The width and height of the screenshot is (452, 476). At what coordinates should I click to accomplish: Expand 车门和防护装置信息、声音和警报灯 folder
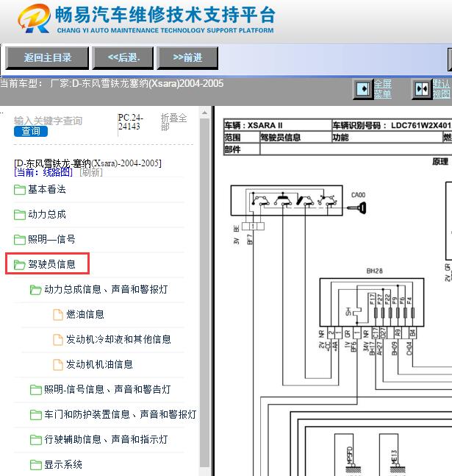click(x=120, y=414)
